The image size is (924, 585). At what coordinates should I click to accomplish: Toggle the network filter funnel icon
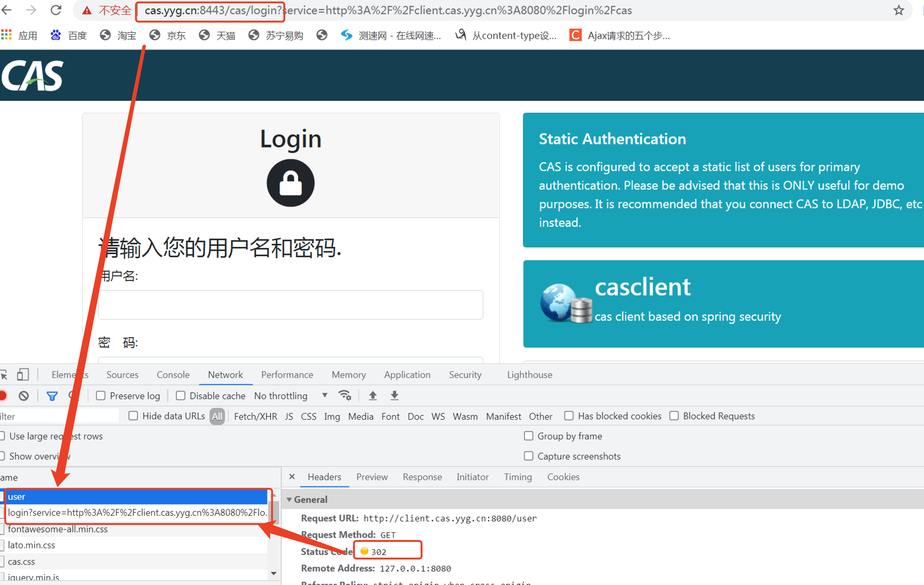click(x=52, y=396)
